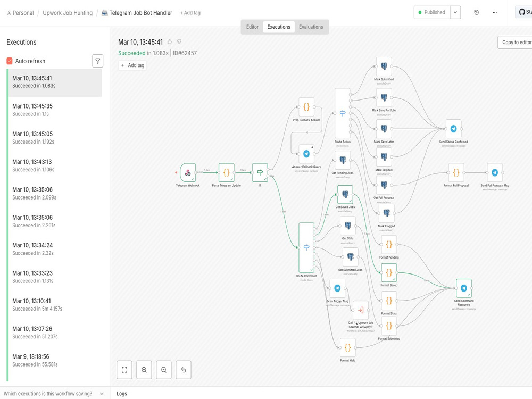Select the Format Saved node
Screen dimensions: 532x399
click(x=389, y=273)
